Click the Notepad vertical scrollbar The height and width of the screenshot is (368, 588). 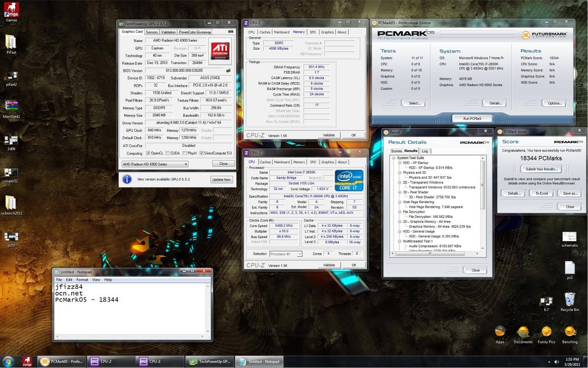(x=208, y=308)
